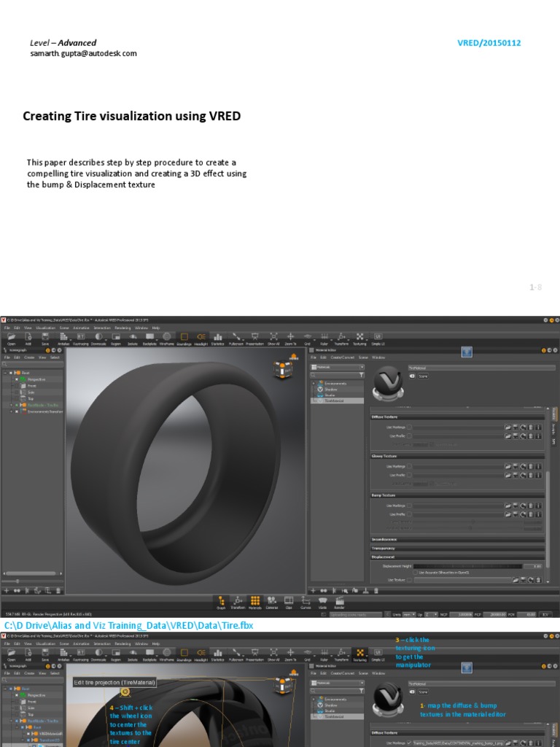Click the Render clapperboard icon in bottom toolbar
Screen dimensions: 560x747
[340, 602]
